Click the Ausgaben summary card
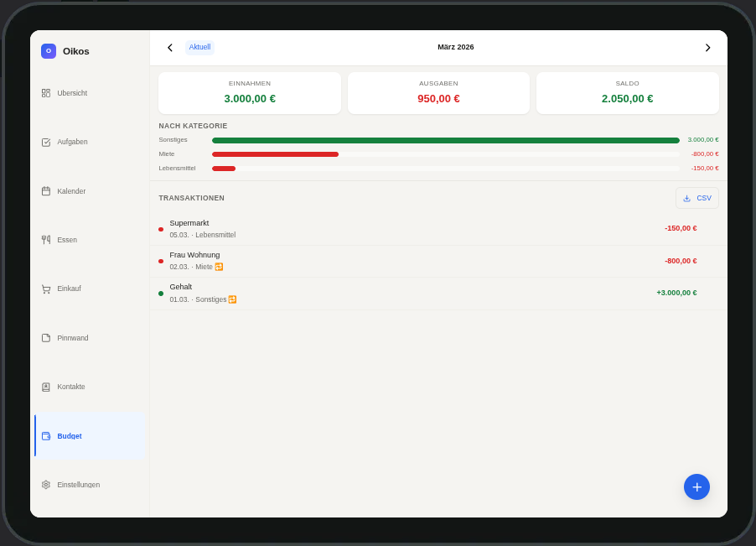This screenshot has height=546, width=756. click(438, 93)
